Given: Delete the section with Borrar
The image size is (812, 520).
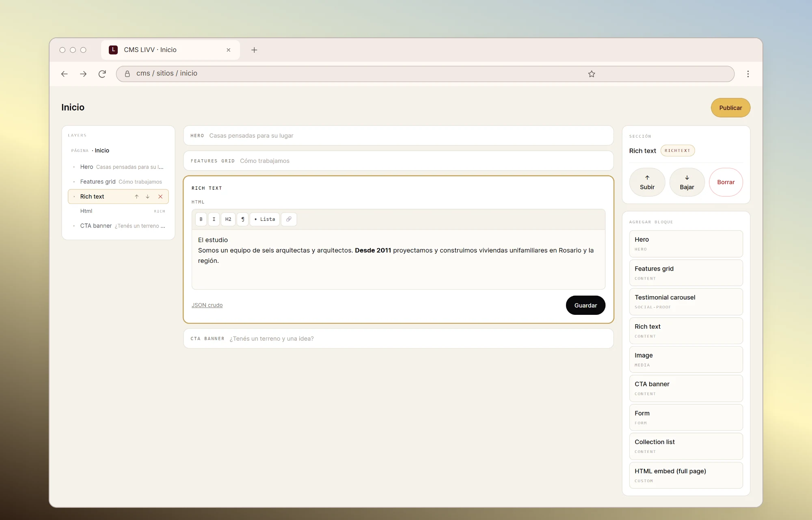Looking at the screenshot, I should click(726, 182).
